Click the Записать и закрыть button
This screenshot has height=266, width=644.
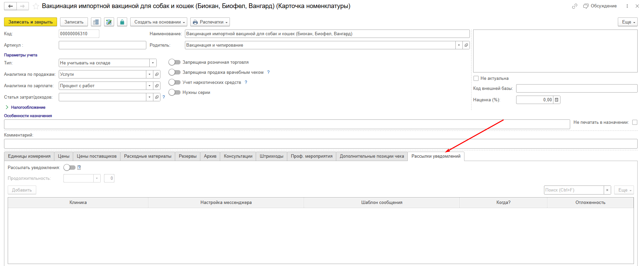31,22
